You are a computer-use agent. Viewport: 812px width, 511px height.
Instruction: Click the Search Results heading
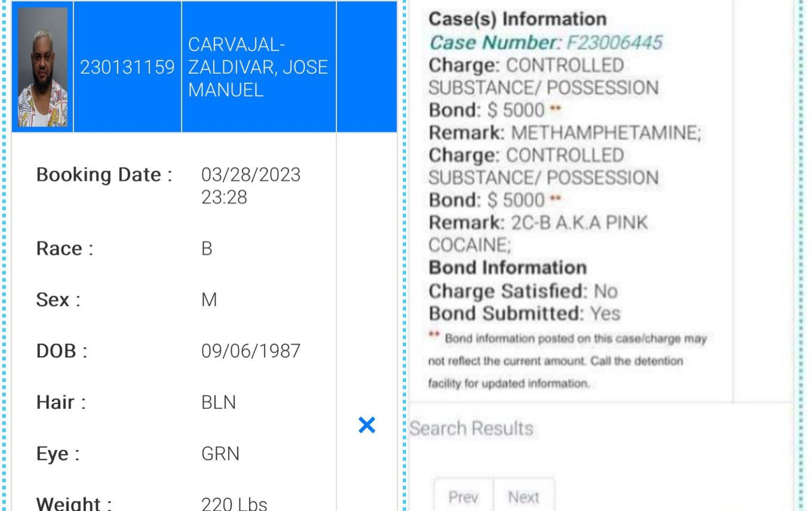point(472,428)
